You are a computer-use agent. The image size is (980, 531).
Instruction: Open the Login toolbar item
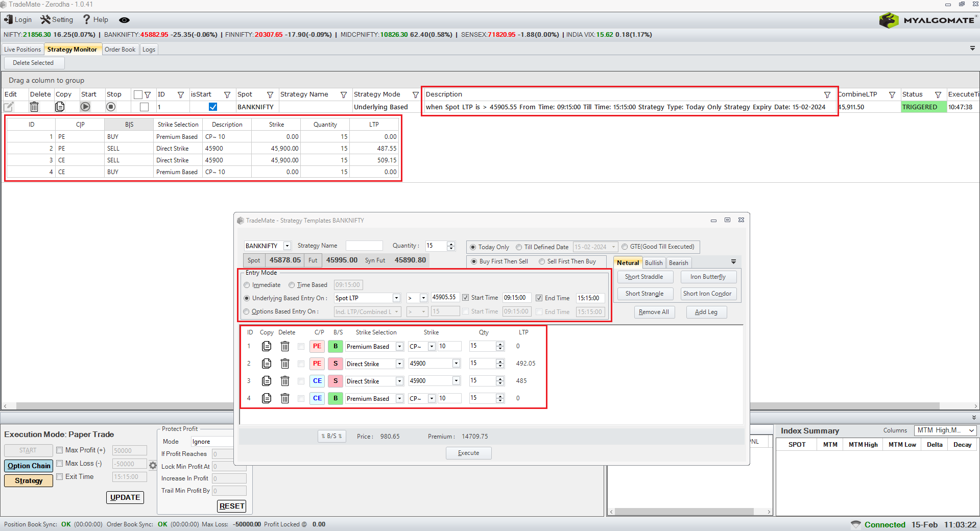[x=18, y=19]
